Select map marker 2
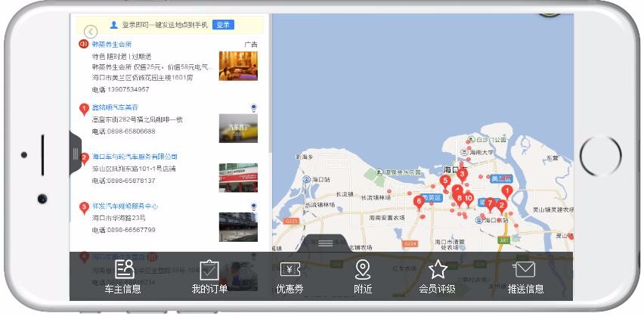Screen dimensions: 644x316 point(501,206)
